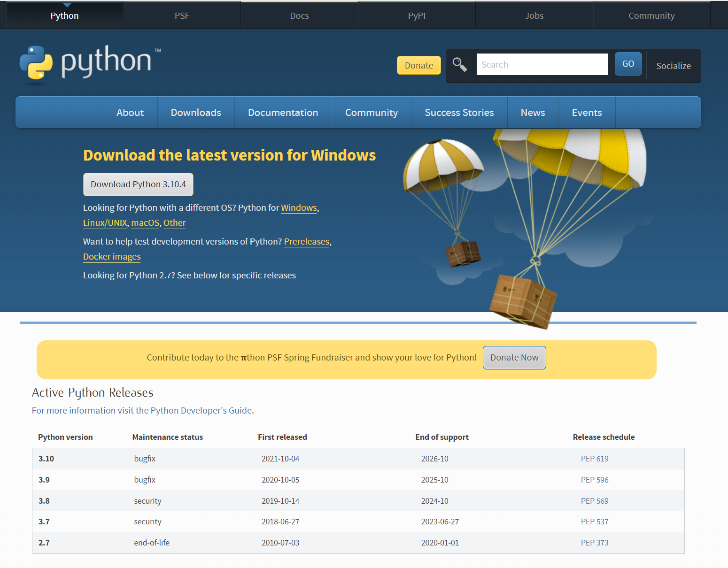Image resolution: width=728 pixels, height=568 pixels.
Task: Click the 'Maintenance status' column header
Action: (168, 437)
